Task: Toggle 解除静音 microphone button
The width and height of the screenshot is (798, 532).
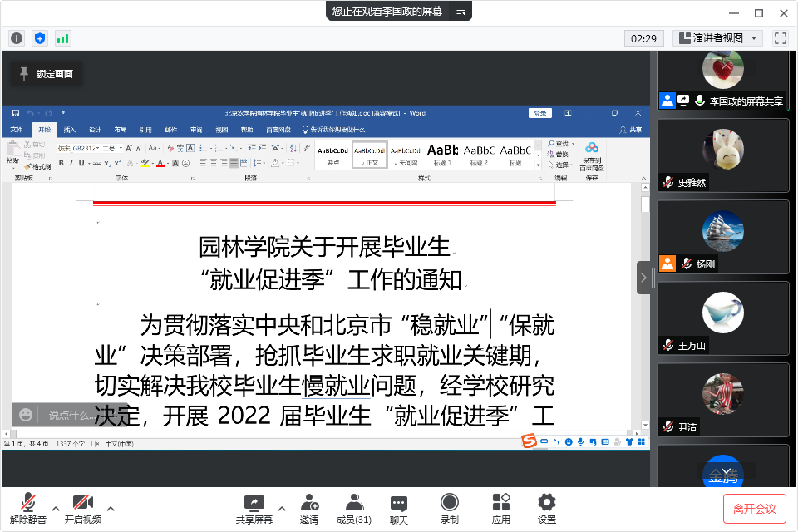Action: (x=28, y=508)
